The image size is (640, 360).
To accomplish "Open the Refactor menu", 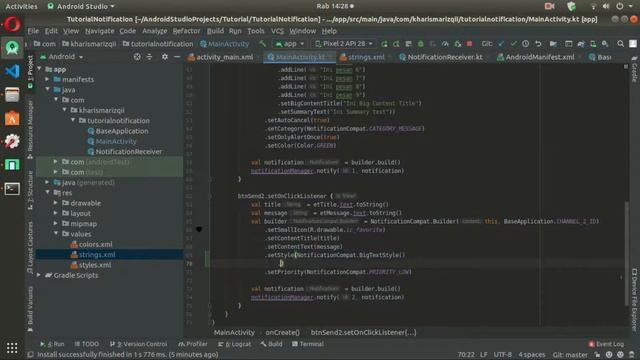I will (186, 31).
